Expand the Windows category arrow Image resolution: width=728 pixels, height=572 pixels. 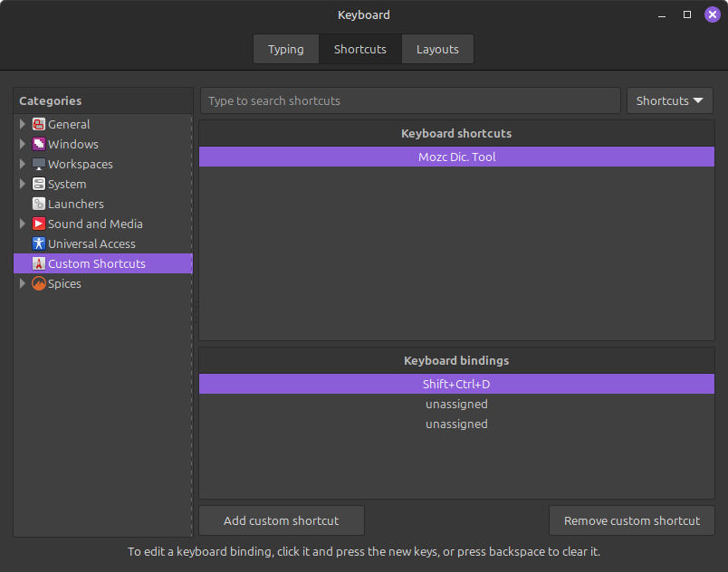pos(23,145)
